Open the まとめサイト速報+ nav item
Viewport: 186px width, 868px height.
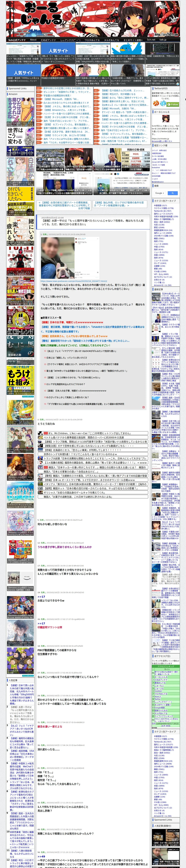pyautogui.click(x=133, y=40)
